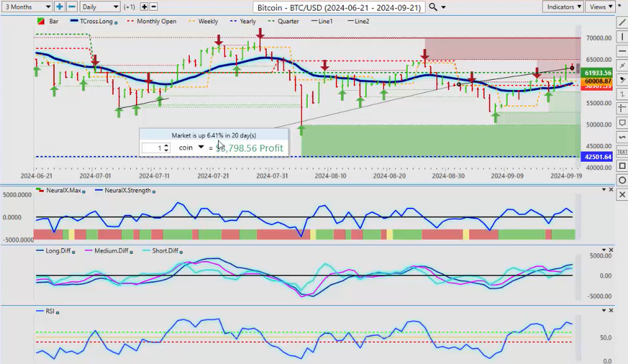Click the magnifier symbol search icon
Screen dimensions: 628x364
(x=433, y=7)
